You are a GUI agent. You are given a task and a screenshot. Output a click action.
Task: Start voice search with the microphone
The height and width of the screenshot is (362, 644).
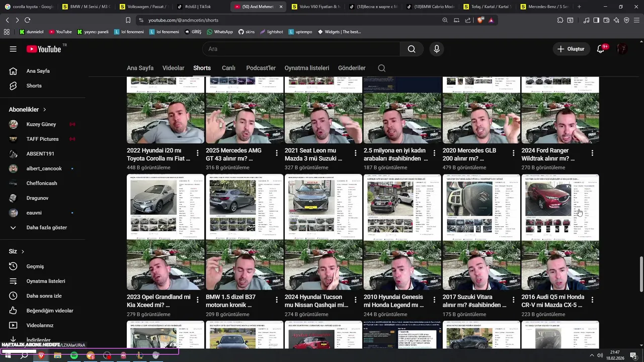[x=437, y=49]
